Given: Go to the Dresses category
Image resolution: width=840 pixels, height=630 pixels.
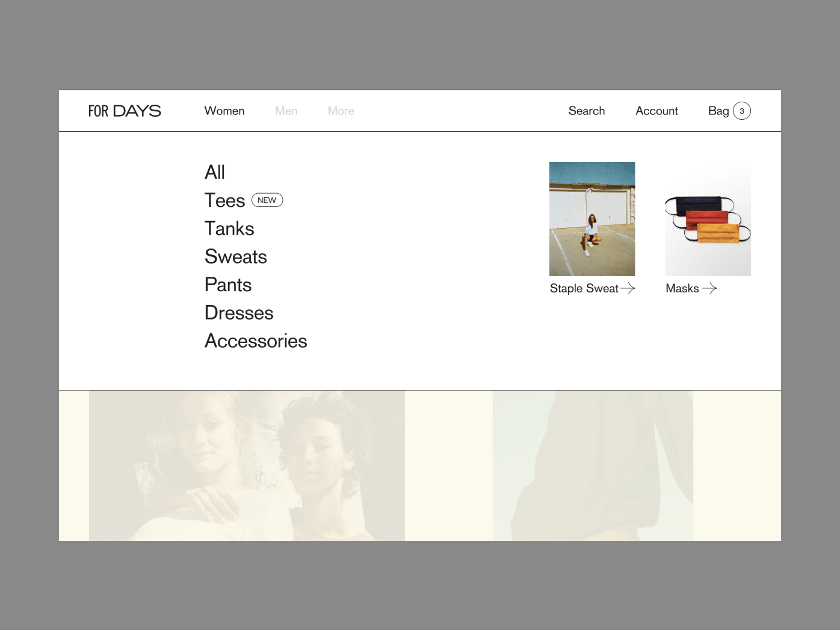Looking at the screenshot, I should pos(239,313).
